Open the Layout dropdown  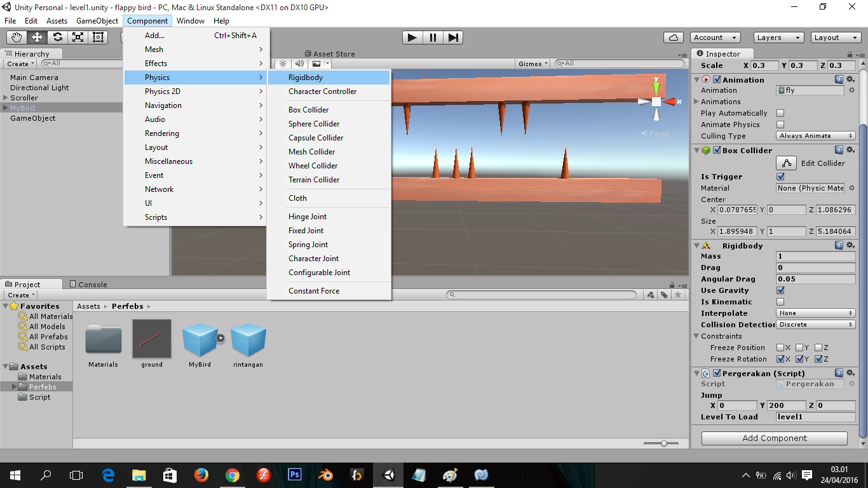(x=836, y=37)
